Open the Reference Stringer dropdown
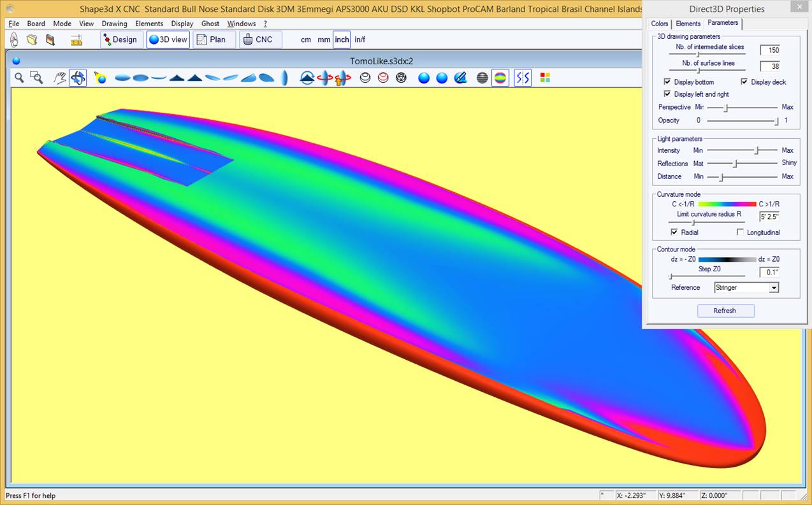The image size is (812, 505). [774, 288]
